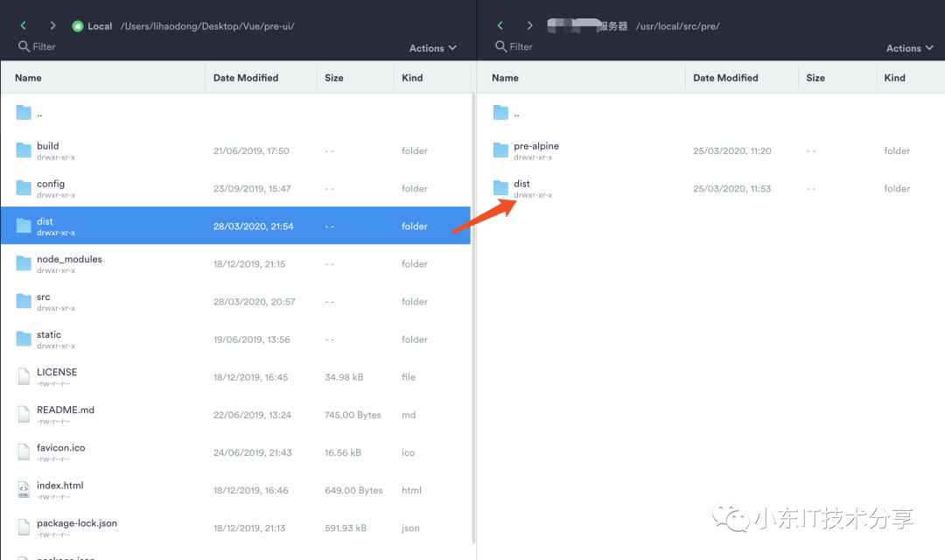The image size is (945, 560).
Task: Click the green Local connection icon
Action: (78, 26)
